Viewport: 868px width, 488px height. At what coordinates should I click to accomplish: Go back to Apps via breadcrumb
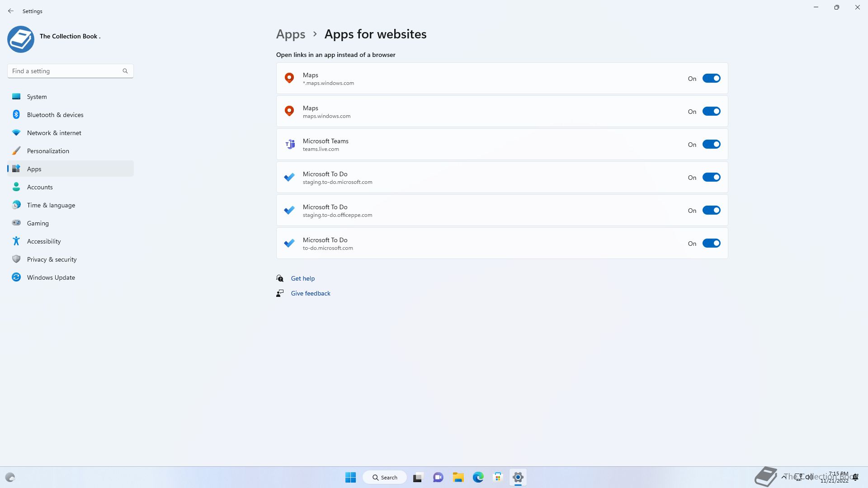(x=291, y=34)
